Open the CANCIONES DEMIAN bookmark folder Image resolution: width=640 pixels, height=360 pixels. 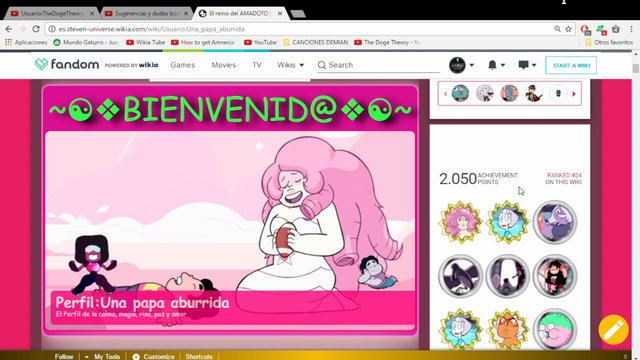pyautogui.click(x=316, y=42)
